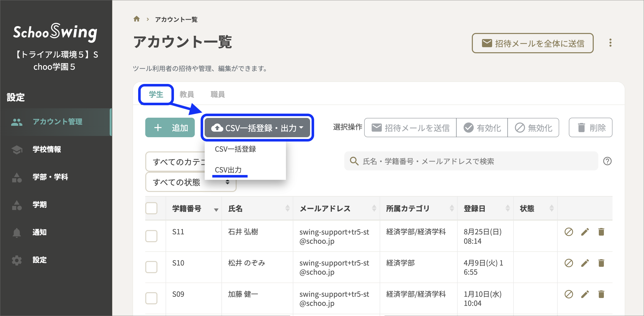
Task: Expand the CSV一括登録・出力 dropdown button
Action: [257, 128]
